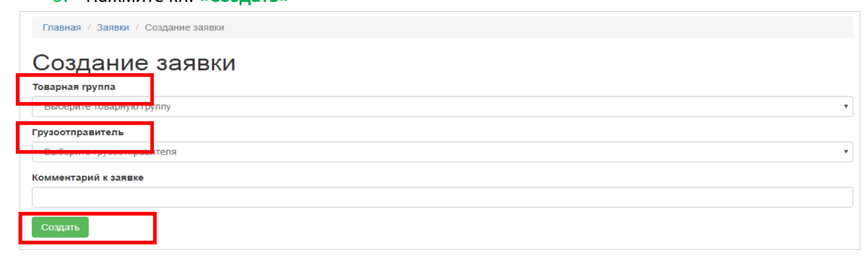Screen dimensions: 868x257
Task: Click the slash separator after Заявки
Action: [x=137, y=27]
